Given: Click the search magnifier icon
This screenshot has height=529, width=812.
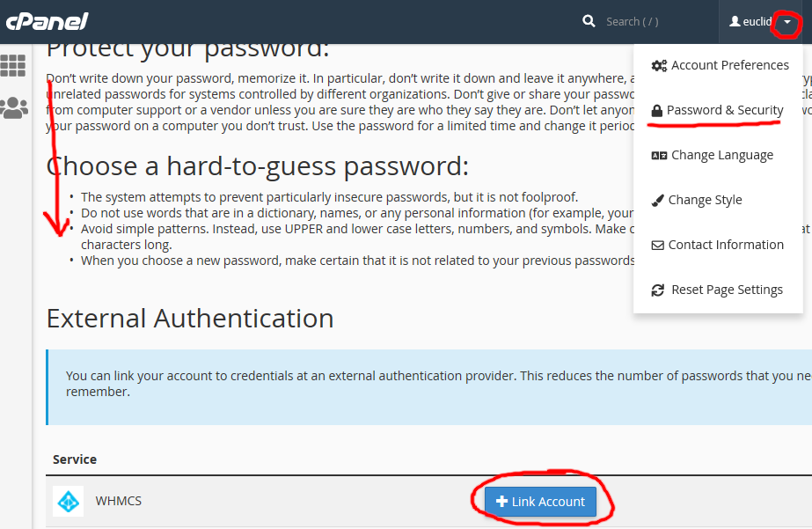Looking at the screenshot, I should tap(589, 20).
